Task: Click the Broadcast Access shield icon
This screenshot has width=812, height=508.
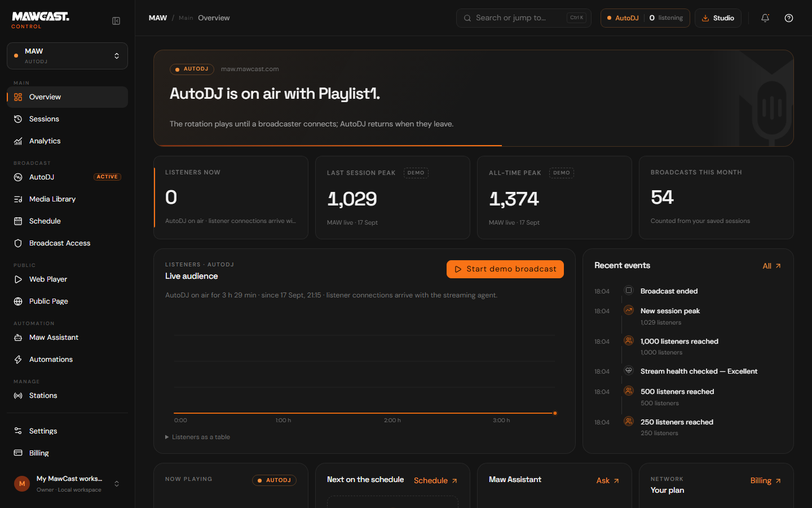Action: [x=18, y=243]
